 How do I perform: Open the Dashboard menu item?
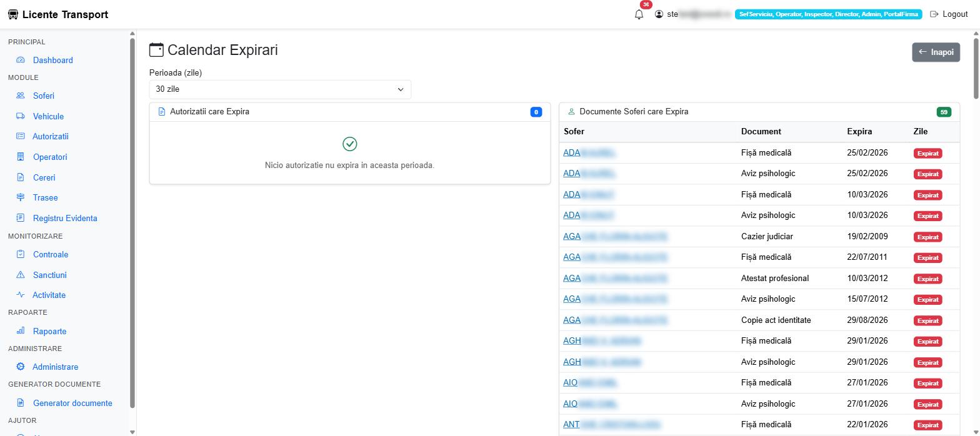tap(53, 60)
